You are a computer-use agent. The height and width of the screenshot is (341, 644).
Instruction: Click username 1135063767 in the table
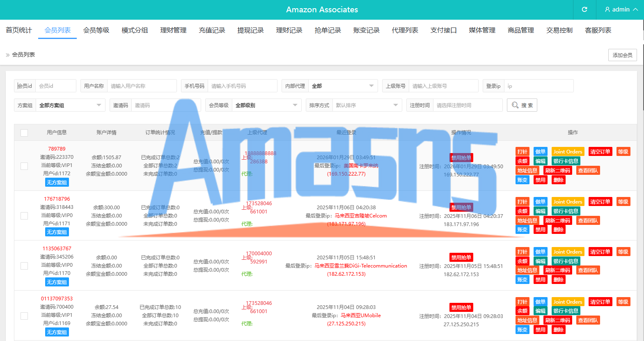tap(57, 249)
